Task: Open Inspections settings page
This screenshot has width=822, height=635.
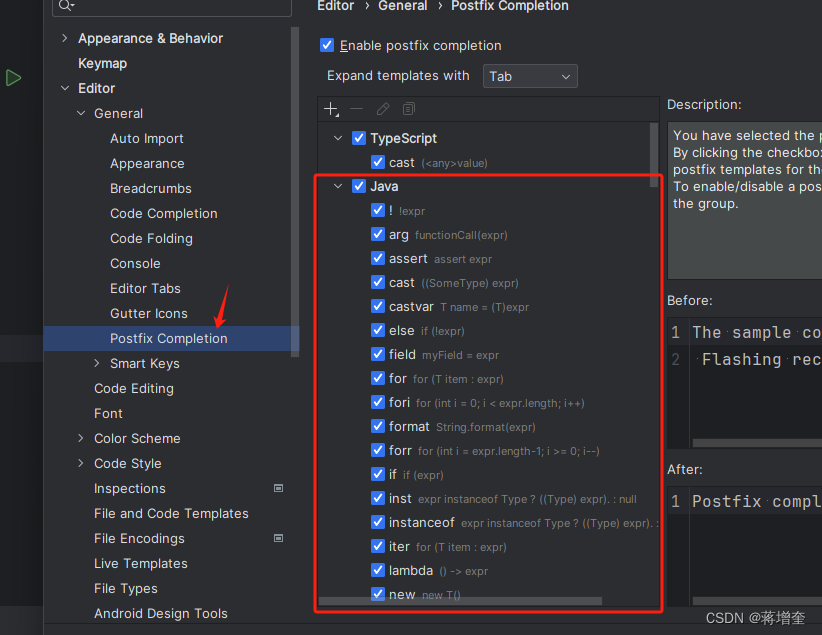Action: click(130, 488)
